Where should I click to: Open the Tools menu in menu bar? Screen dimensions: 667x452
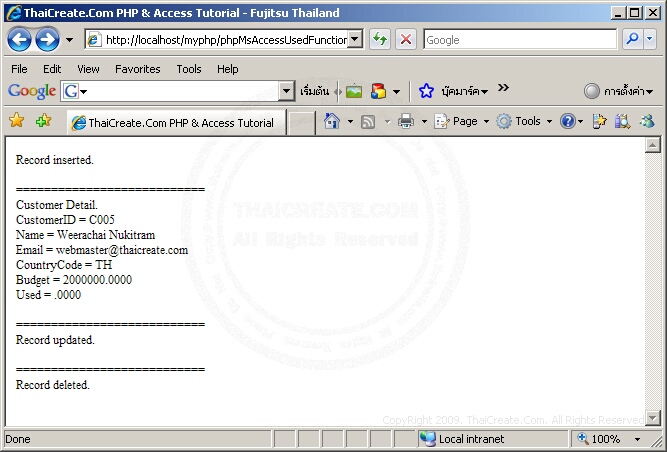189,69
